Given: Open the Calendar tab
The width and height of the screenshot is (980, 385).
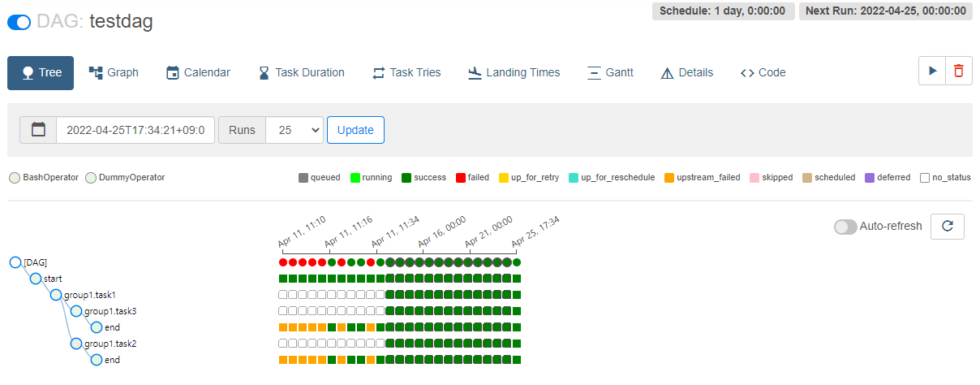Looking at the screenshot, I should pyautogui.click(x=198, y=72).
